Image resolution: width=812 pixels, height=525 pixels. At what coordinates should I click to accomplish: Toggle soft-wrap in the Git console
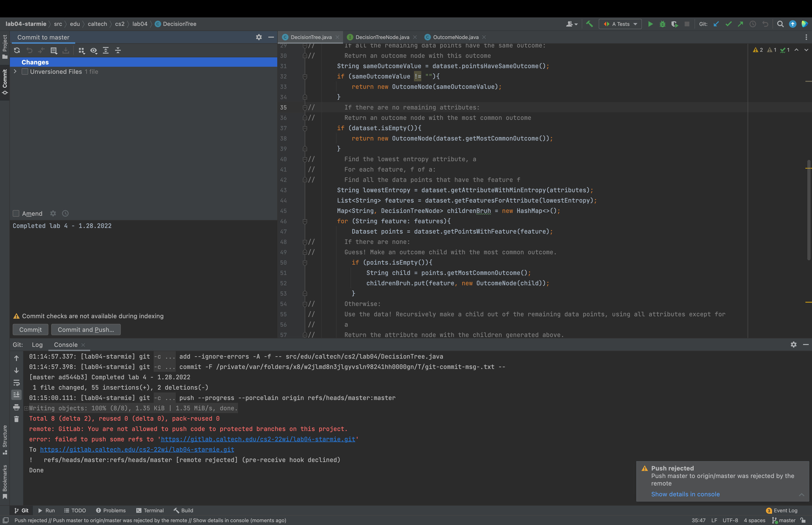16,383
